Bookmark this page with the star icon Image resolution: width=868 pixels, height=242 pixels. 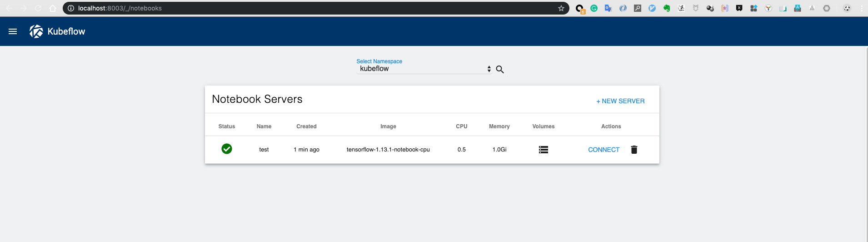click(x=561, y=8)
